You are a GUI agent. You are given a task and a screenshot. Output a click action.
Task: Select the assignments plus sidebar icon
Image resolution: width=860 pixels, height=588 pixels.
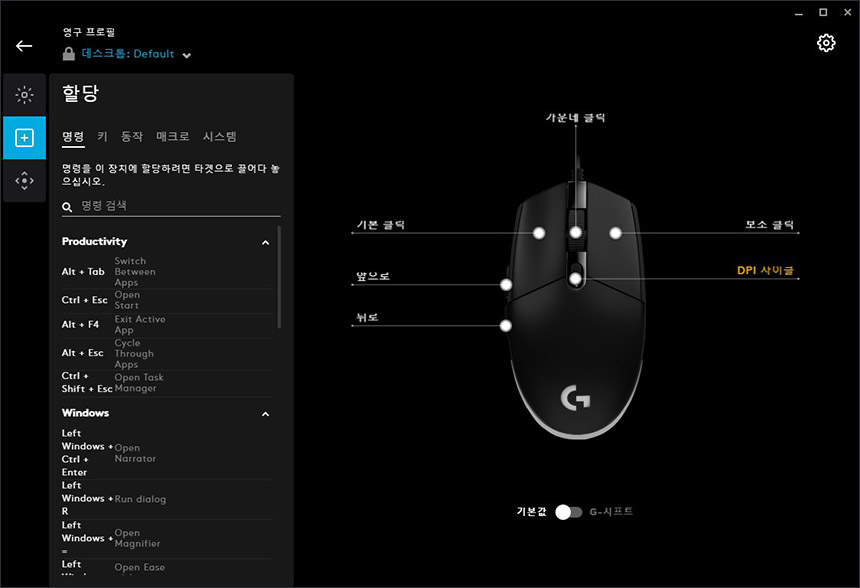(x=24, y=138)
